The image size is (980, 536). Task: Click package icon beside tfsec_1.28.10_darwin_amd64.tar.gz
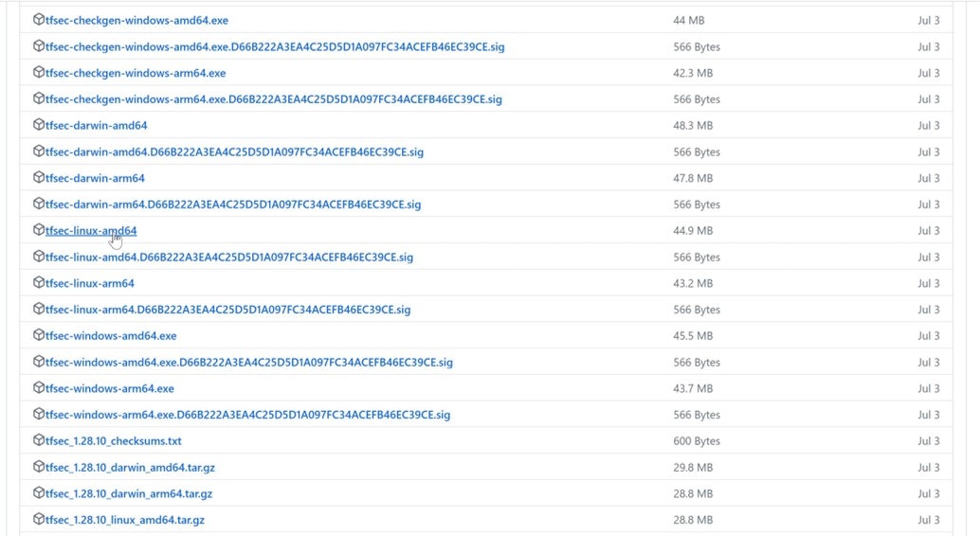click(39, 466)
